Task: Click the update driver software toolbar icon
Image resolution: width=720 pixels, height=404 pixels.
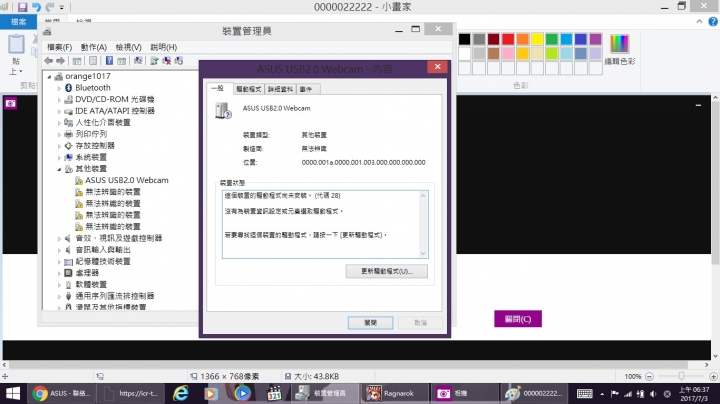Action: 154,61
